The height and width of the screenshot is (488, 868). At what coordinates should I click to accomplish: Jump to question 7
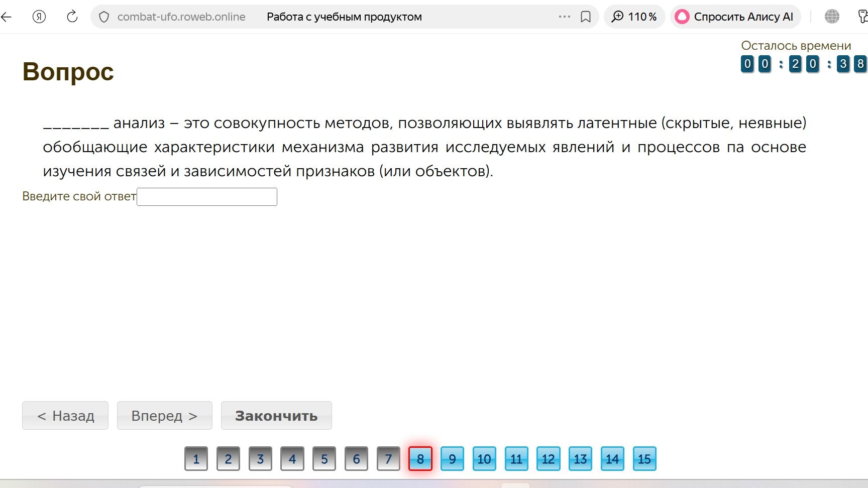388,459
